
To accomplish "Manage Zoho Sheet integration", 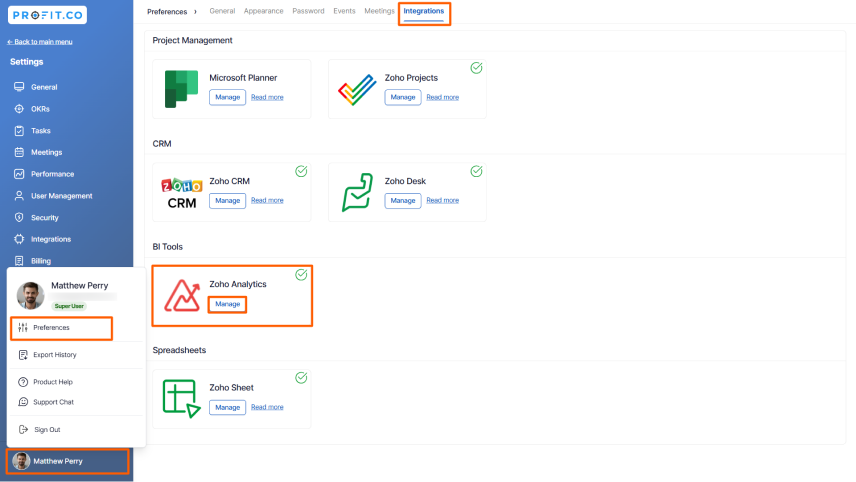I will coord(228,407).
